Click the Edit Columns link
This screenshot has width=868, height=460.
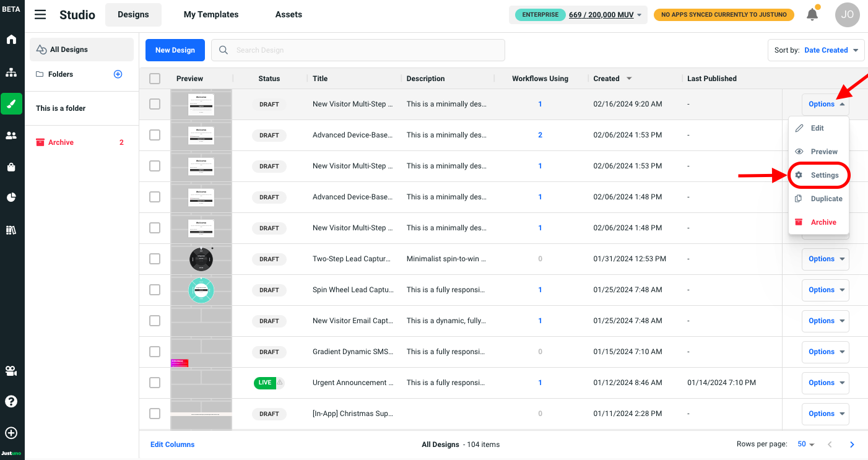[x=172, y=445]
